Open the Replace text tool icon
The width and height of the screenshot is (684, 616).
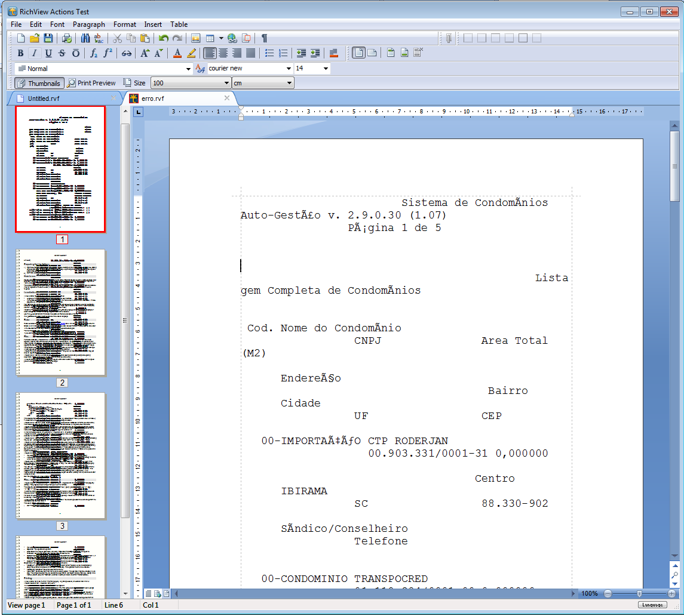point(99,38)
